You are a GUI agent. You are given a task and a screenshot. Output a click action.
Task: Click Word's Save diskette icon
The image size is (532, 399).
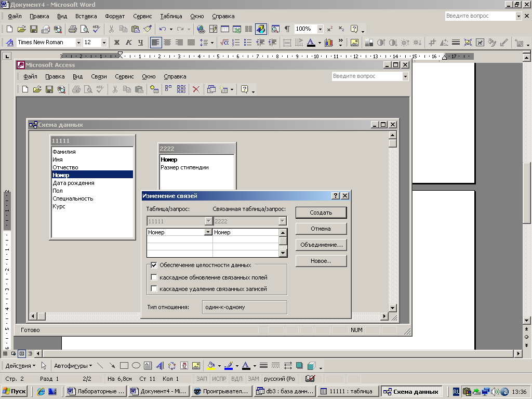coord(34,29)
